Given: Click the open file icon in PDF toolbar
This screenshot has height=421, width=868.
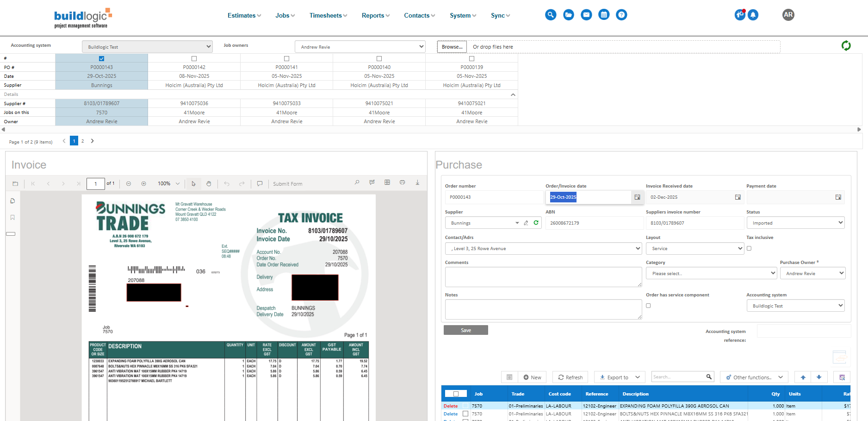Looking at the screenshot, I should pyautogui.click(x=15, y=183).
